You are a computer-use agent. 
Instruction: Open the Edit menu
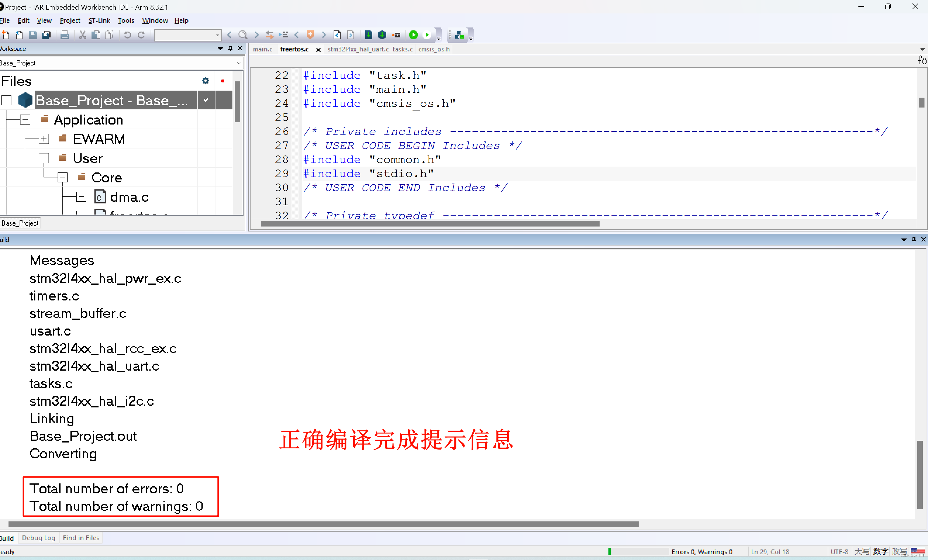pyautogui.click(x=23, y=20)
